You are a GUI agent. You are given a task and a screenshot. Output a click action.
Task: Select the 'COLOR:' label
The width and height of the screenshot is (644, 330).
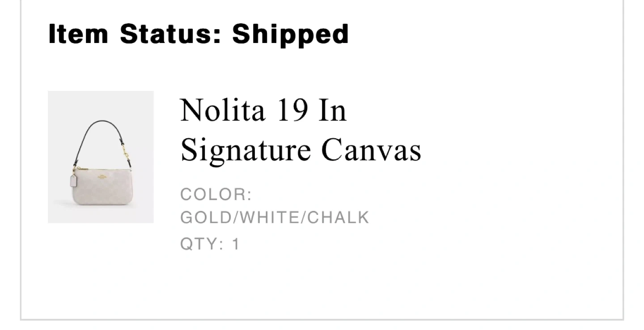coord(216,195)
